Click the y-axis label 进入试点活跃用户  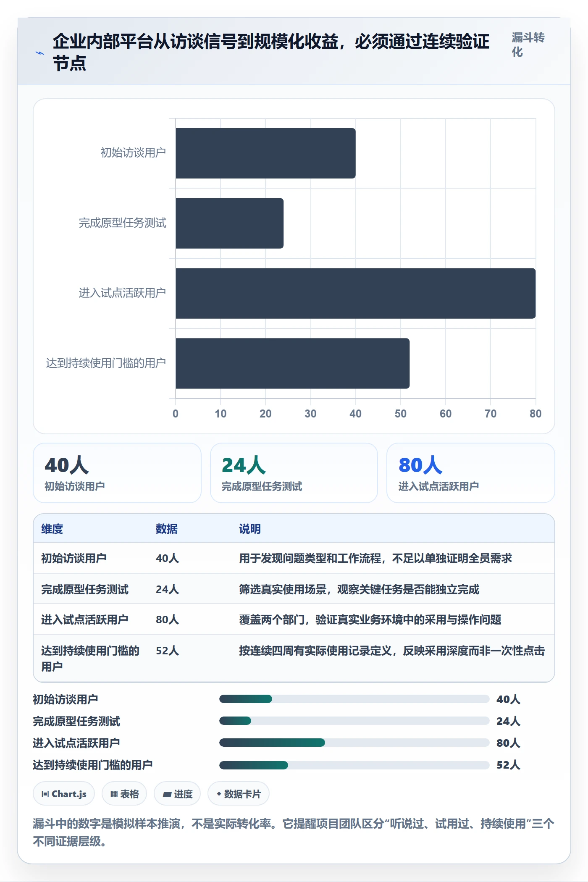[122, 293]
